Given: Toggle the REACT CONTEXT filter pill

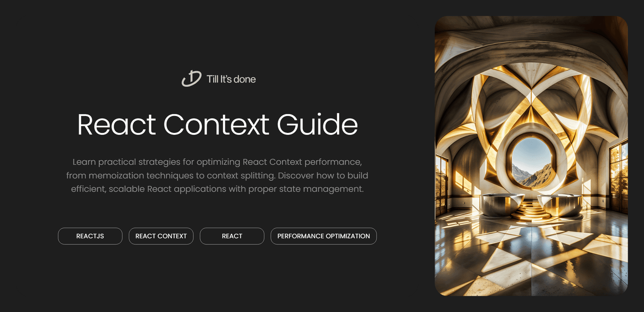Looking at the screenshot, I should click(x=161, y=236).
